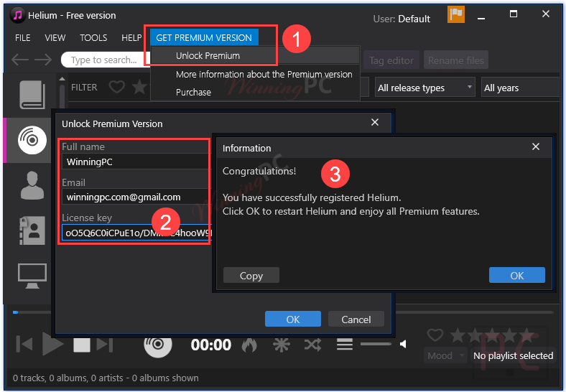Click Copy in Information dialog
The height and width of the screenshot is (392, 566).
pyautogui.click(x=251, y=276)
